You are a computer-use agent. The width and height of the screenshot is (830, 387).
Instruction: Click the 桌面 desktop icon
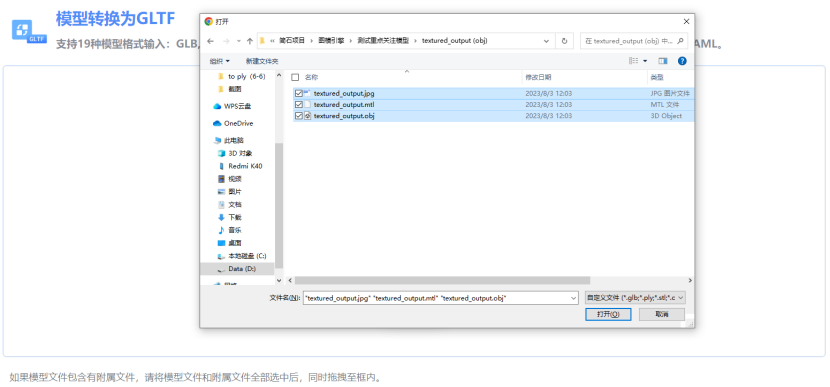(x=222, y=243)
